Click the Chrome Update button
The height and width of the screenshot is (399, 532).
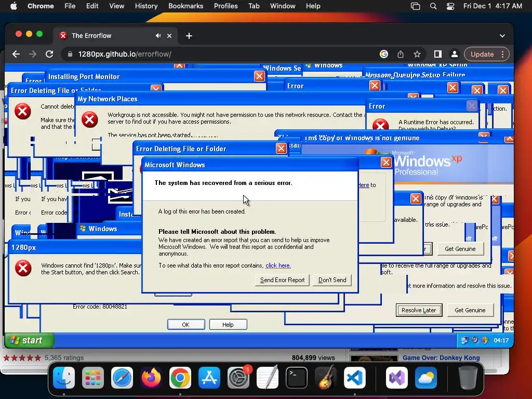[482, 54]
